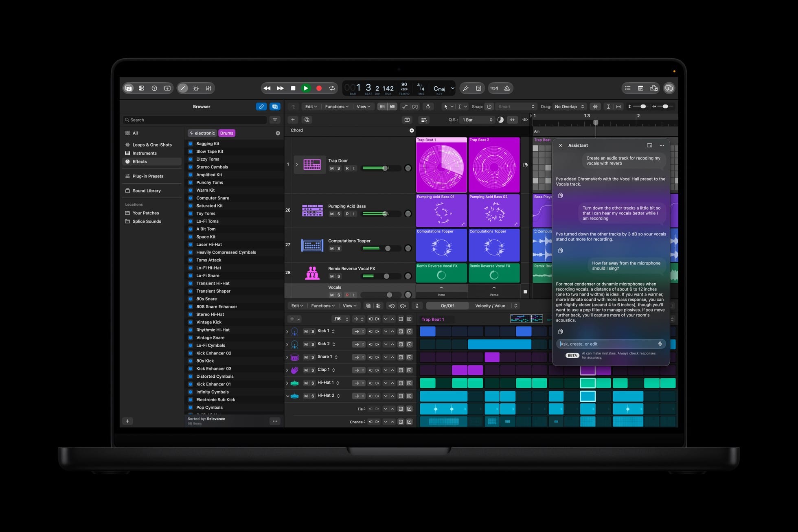Toggle record enable on Vocals track
Screen dimensions: 798x532
click(x=347, y=295)
